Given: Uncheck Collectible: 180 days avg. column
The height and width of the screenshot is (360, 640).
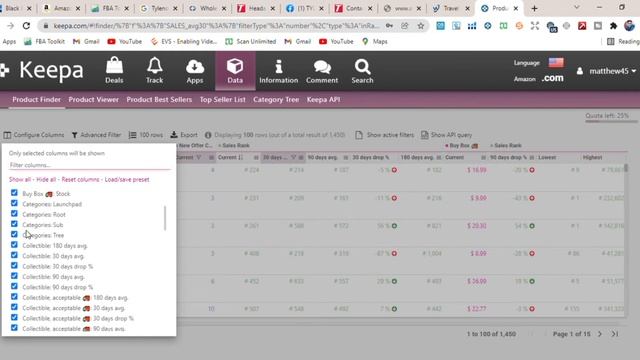Looking at the screenshot, I should tap(14, 244).
